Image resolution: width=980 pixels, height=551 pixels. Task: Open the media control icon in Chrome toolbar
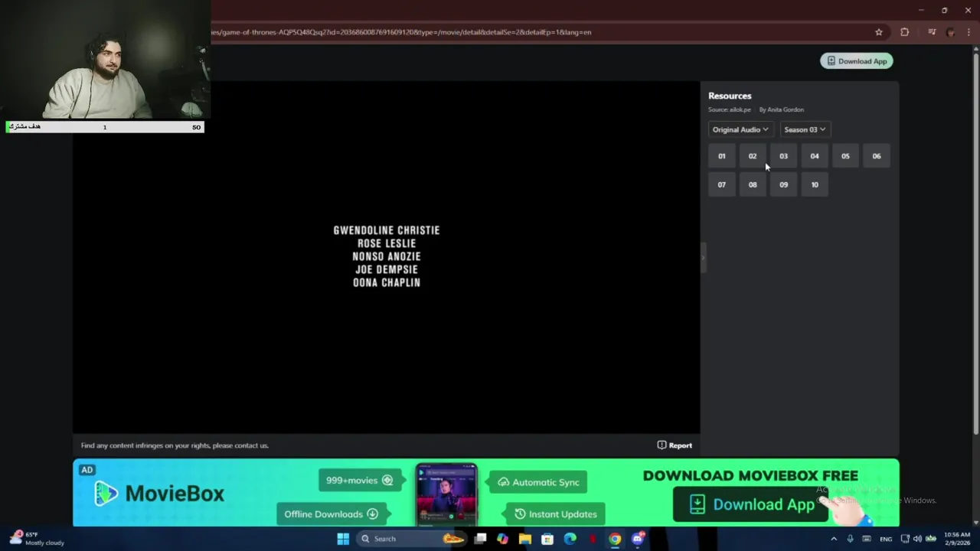pos(932,32)
